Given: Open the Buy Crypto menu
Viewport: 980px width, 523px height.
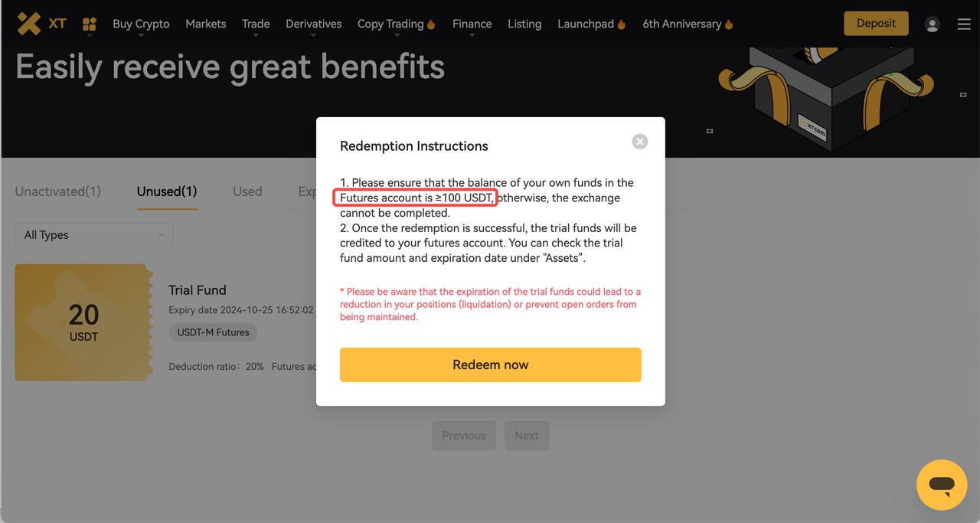Looking at the screenshot, I should click(141, 24).
